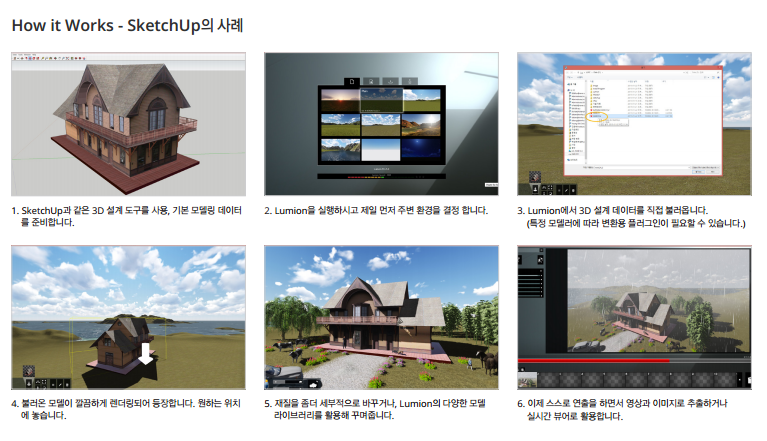Click caption starting '4. 불러온 모델이 깔끔하게 렌더링되어'
767x441 pixels.
pos(126,409)
